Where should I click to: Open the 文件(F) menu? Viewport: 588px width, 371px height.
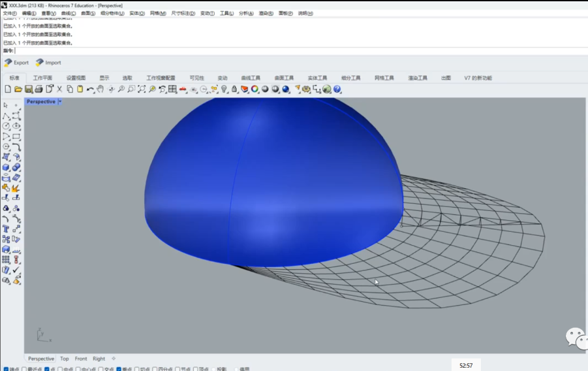click(10, 13)
